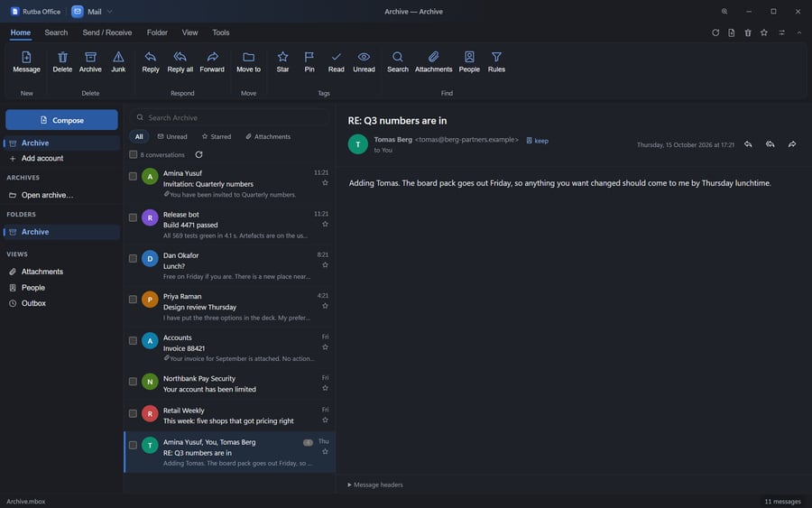Open the Tools ribbon tab
This screenshot has width=812, height=508.
[x=221, y=32]
